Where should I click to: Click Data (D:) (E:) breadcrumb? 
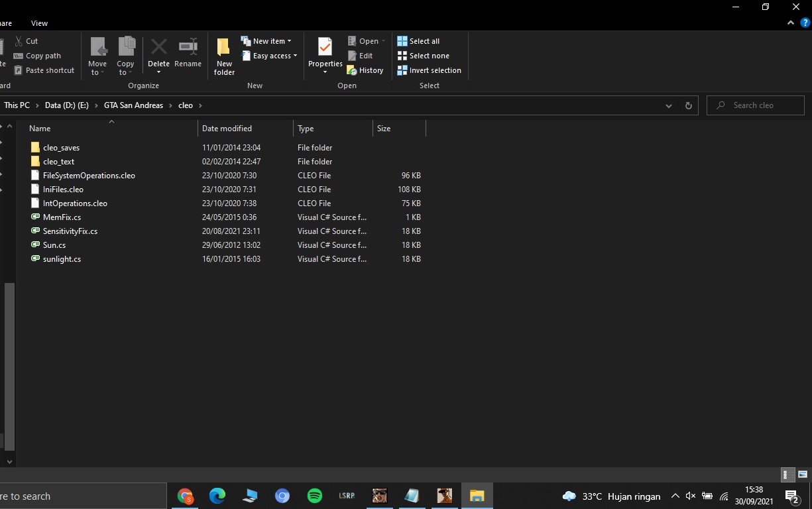(x=66, y=105)
